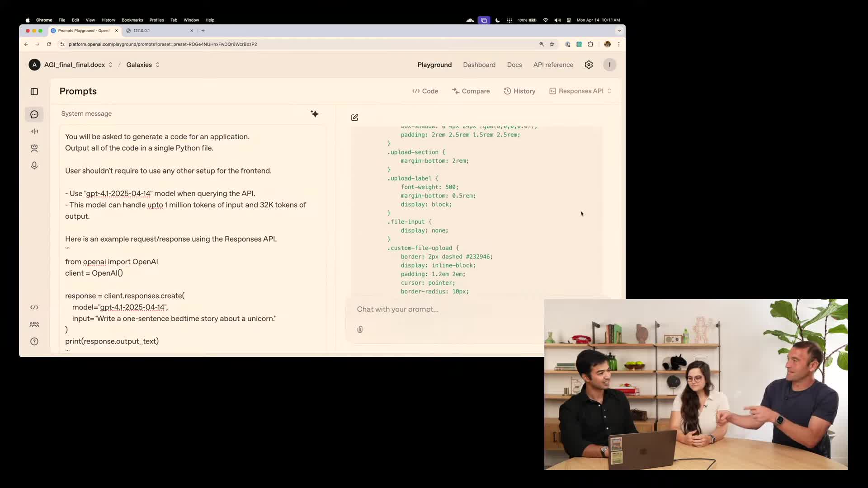The height and width of the screenshot is (488, 868).
Task: Open the Responses API dropdown
Action: coord(580,91)
